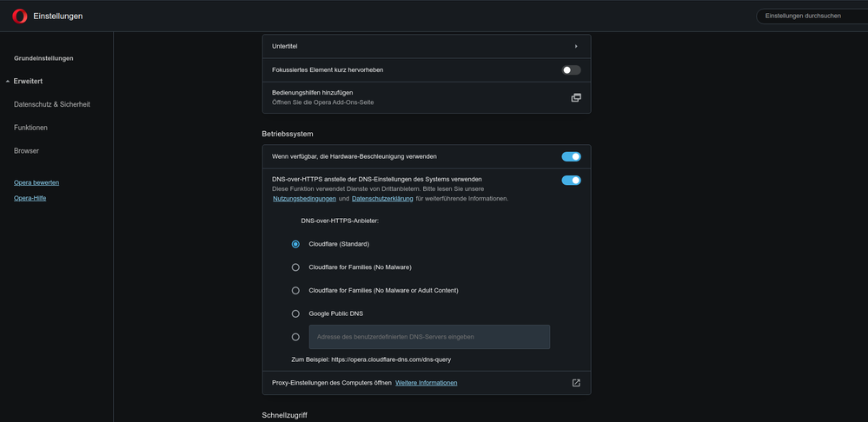868x422 pixels.
Task: Turn off DNS-over-HTTPS toggle
Action: pos(572,181)
